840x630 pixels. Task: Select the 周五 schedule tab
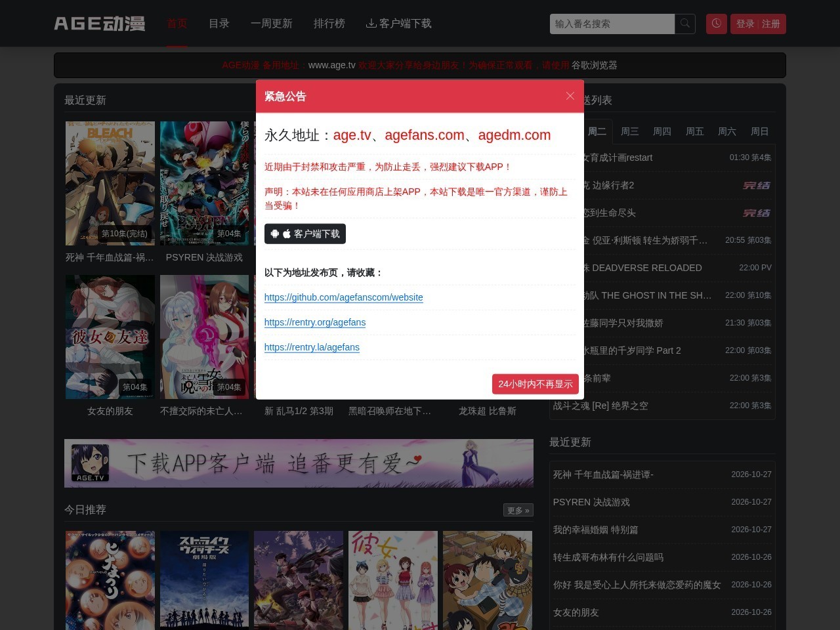click(695, 131)
